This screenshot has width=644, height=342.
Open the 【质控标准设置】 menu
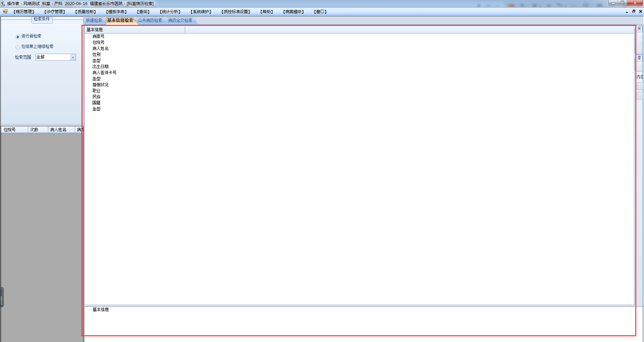click(x=236, y=12)
